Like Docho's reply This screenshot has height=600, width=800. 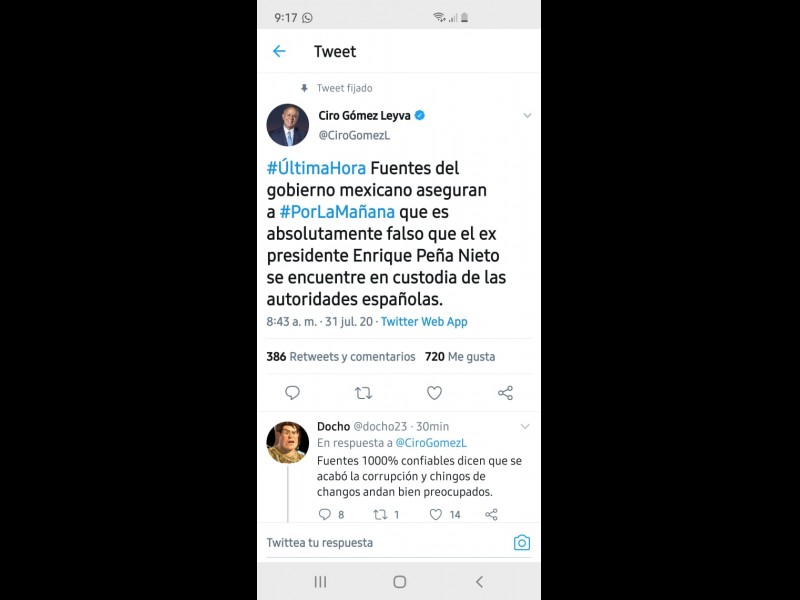435,514
